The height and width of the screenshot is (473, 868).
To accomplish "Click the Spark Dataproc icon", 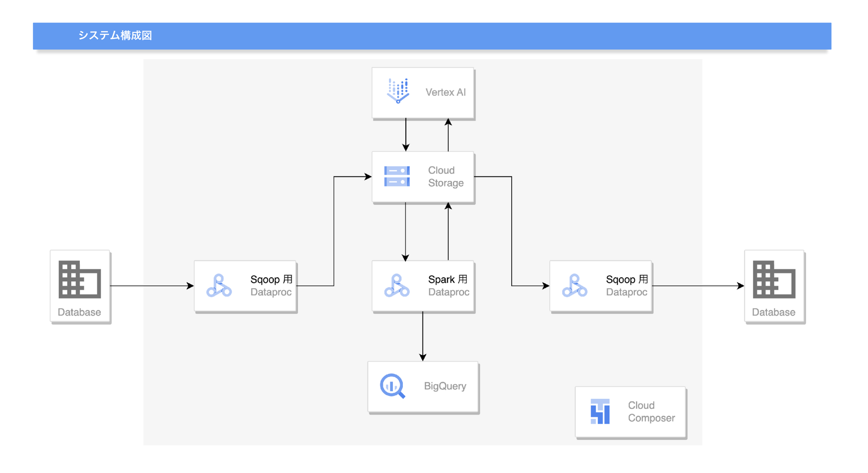I will (397, 286).
